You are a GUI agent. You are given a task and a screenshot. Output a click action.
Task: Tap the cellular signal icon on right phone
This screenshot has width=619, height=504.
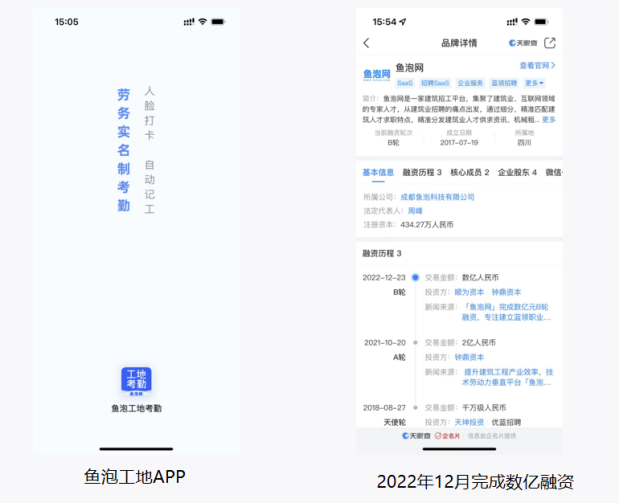(x=512, y=22)
